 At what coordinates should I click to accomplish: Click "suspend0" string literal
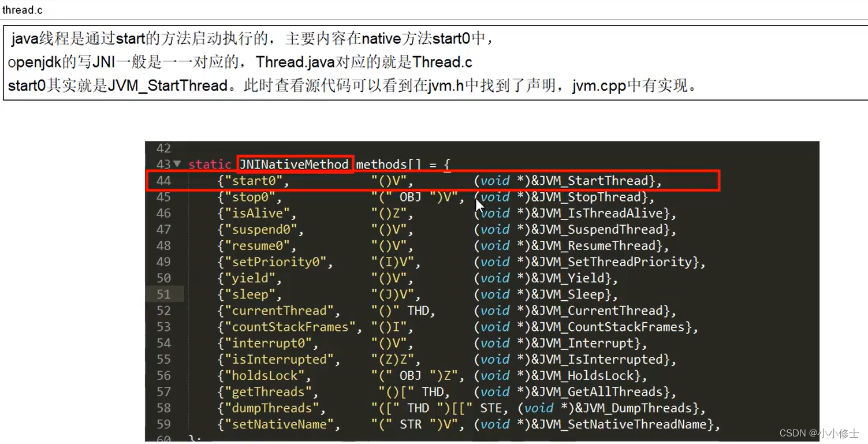point(260,229)
